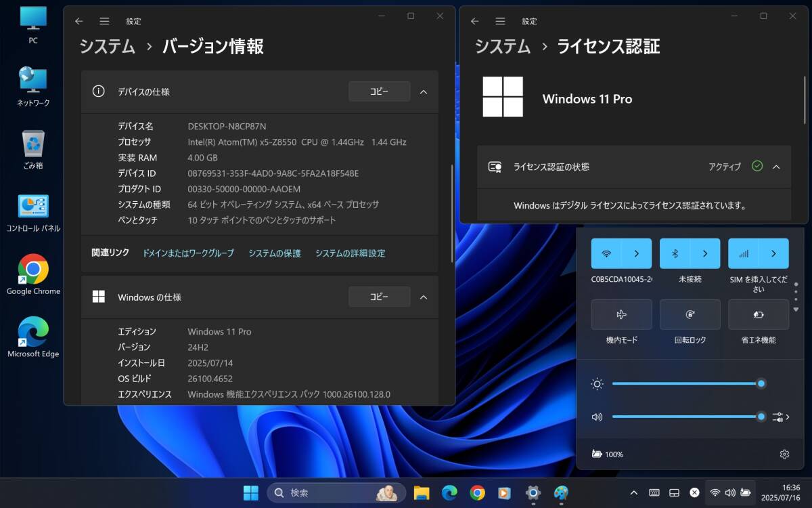Launch the Microsoft Edge desktop shortcut

tap(33, 337)
